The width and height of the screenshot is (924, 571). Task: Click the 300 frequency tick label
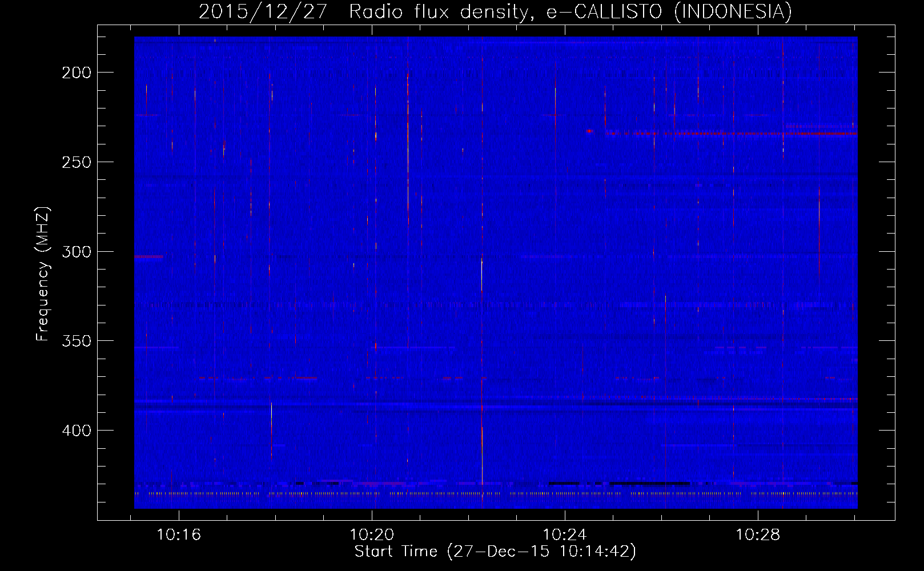(76, 252)
